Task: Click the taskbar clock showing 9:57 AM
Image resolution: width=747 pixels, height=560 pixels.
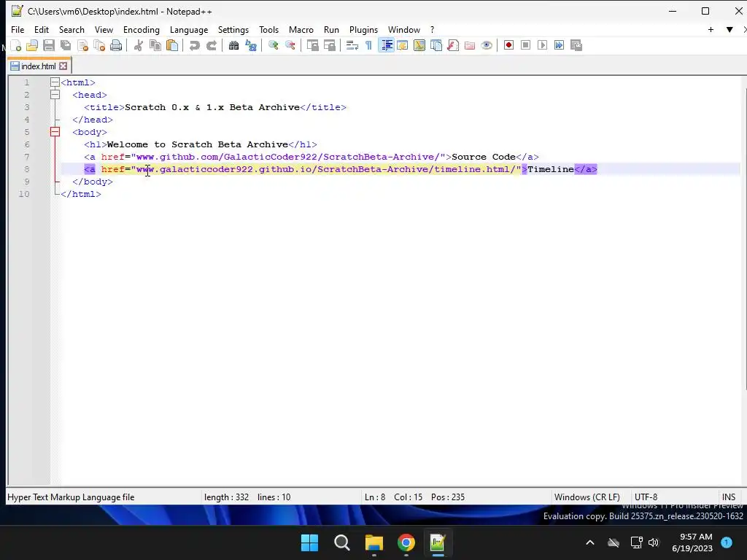Action: click(692, 542)
